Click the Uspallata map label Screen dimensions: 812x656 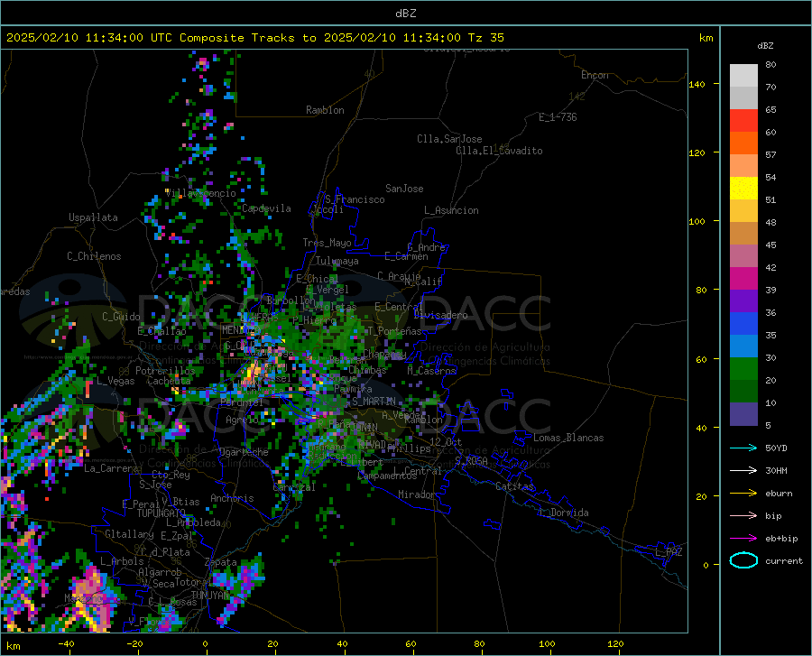93,217
